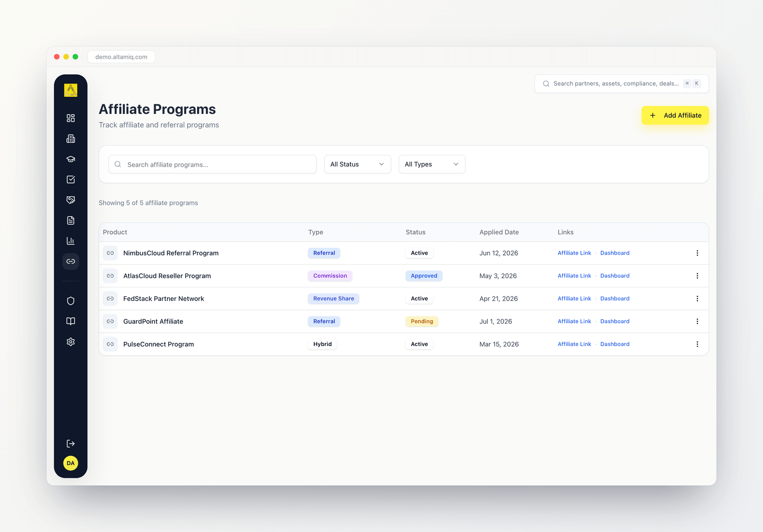Open the document file icon in sidebar
The height and width of the screenshot is (532, 763).
click(x=71, y=220)
